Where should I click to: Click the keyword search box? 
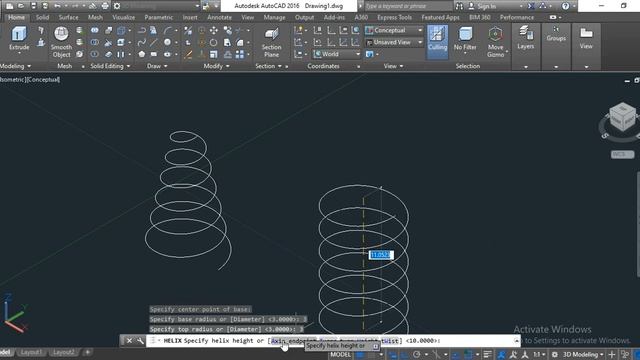[408, 6]
